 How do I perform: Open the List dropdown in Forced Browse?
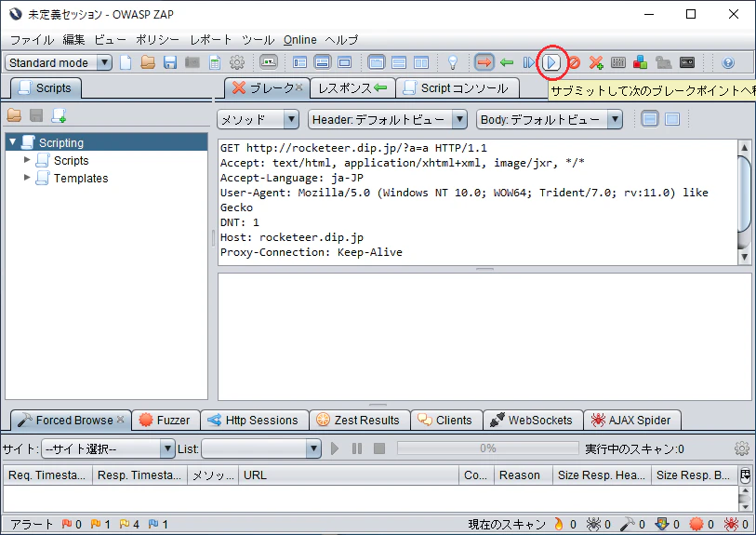coord(261,448)
